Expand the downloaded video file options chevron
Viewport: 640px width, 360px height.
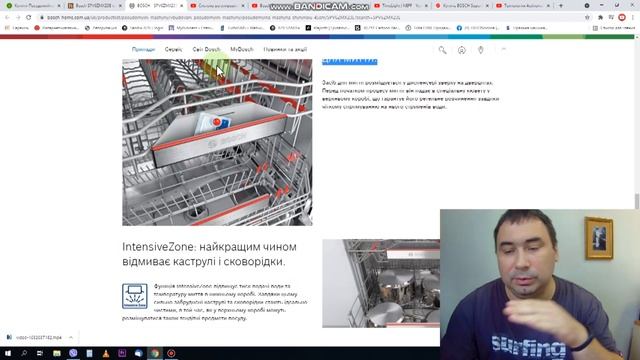click(71, 338)
